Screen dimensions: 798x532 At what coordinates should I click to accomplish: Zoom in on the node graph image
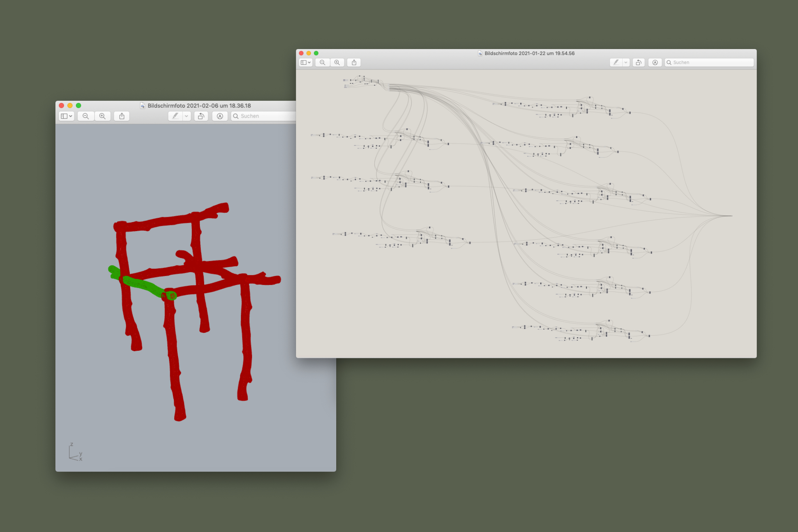[x=337, y=62]
